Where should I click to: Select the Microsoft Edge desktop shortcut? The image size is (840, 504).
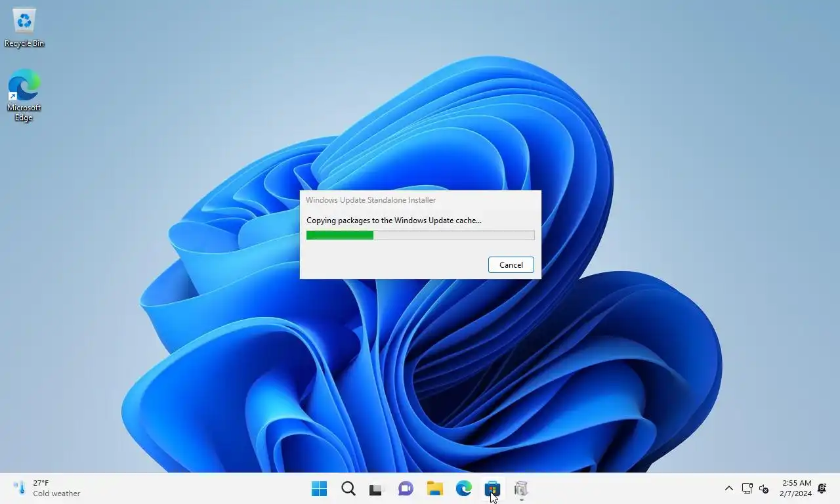pyautogui.click(x=24, y=96)
